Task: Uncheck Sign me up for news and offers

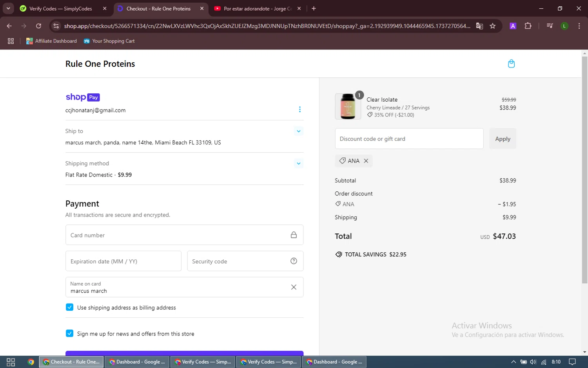Action: click(69, 333)
